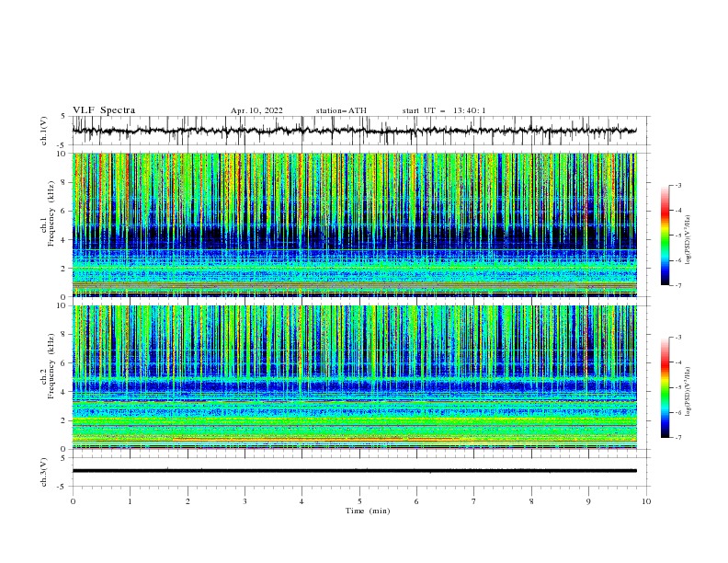
Task: Click time axis tick label "6"
Action: 416,501
